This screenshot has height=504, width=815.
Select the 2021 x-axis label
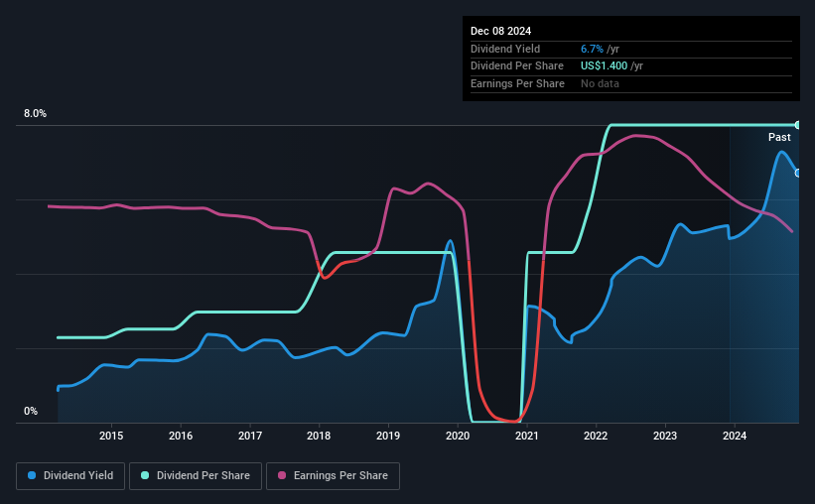pyautogui.click(x=526, y=436)
